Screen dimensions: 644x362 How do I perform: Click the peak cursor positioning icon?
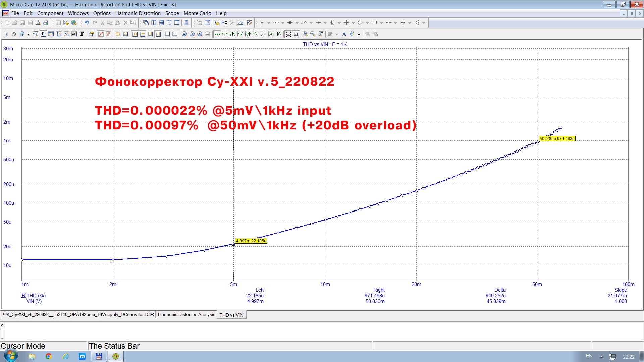coord(232,34)
